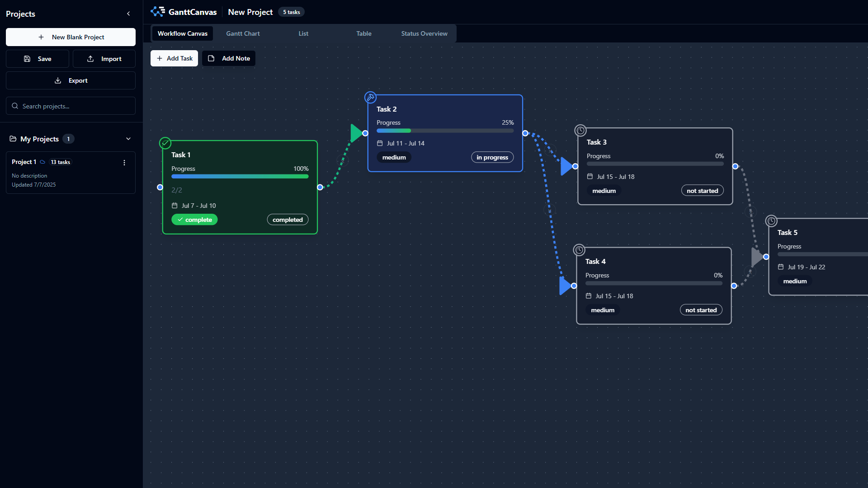Open the Project 1 options menu
This screenshot has width=868, height=488.
(124, 162)
